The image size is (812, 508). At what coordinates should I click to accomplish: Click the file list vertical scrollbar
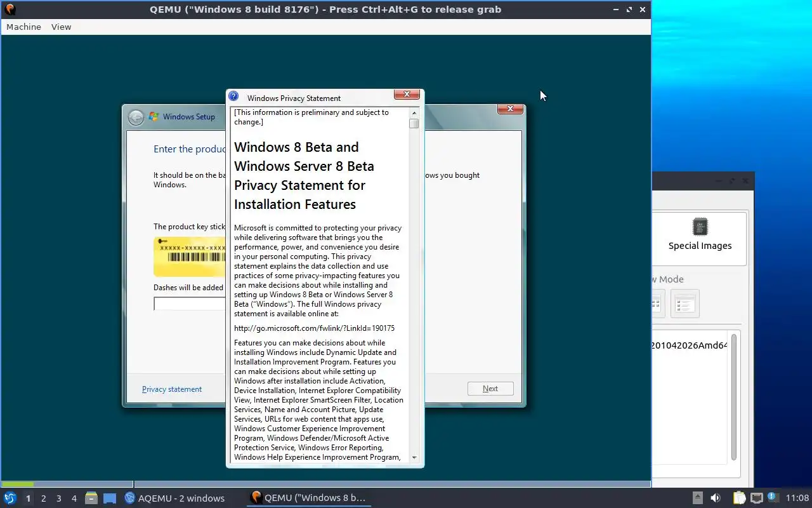click(x=734, y=397)
